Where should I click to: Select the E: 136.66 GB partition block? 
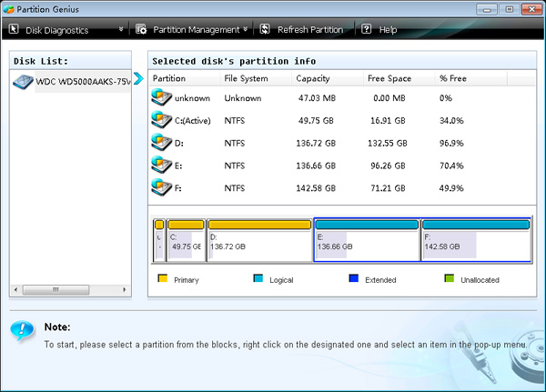[x=366, y=240]
